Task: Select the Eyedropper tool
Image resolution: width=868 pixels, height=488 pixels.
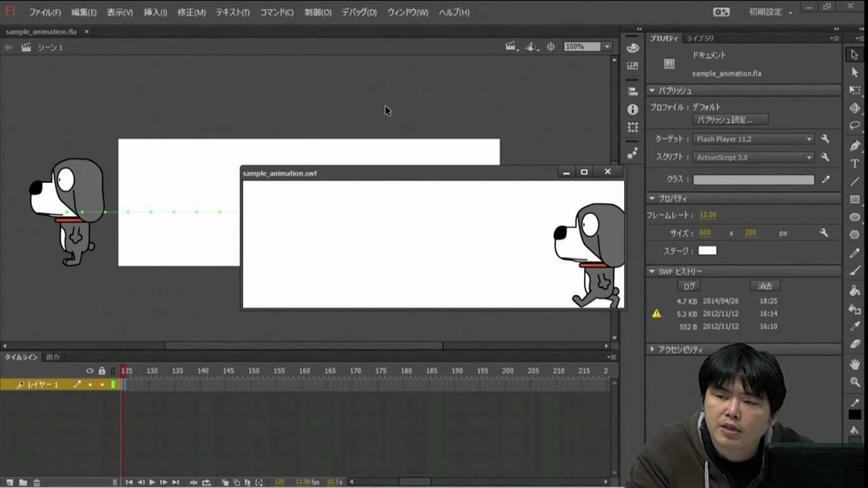Action: click(x=855, y=326)
